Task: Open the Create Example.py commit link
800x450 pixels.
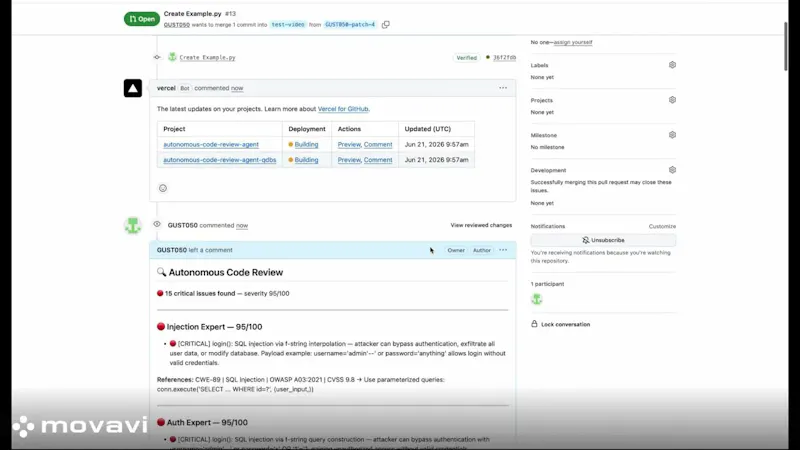Action: click(x=207, y=58)
